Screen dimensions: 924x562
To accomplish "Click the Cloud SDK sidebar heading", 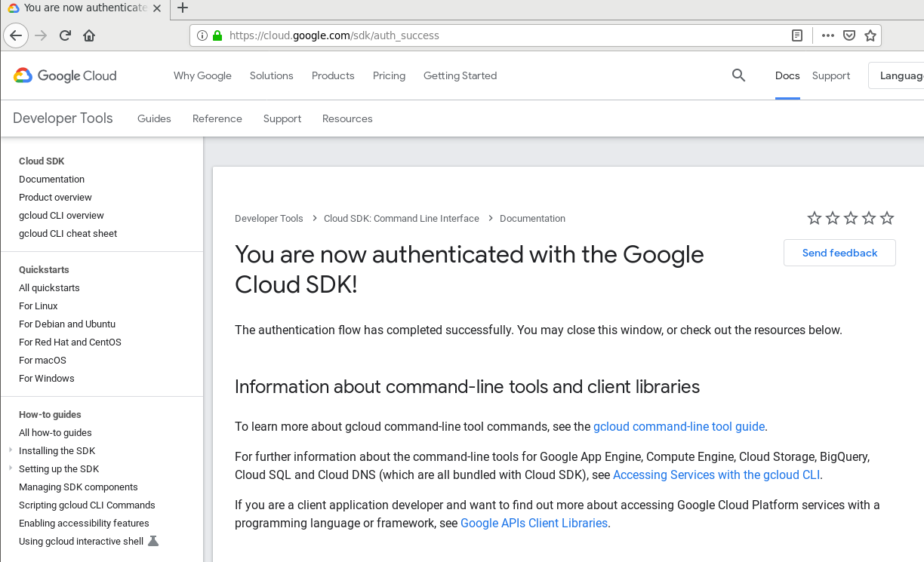I will [42, 161].
